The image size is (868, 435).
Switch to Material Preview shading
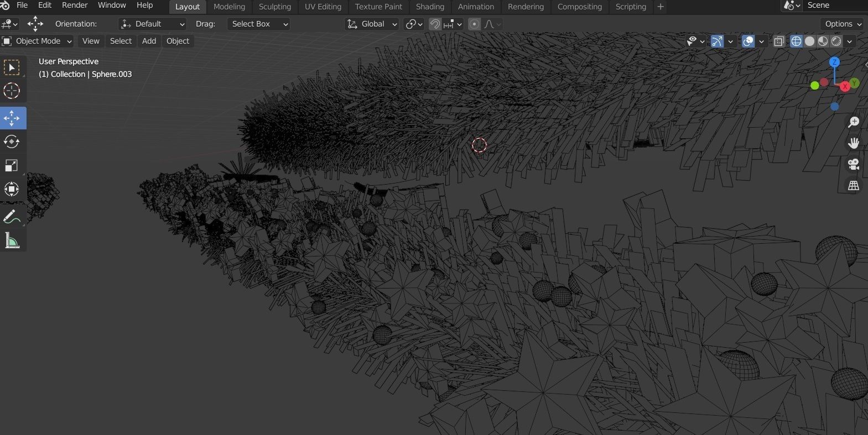pos(823,41)
